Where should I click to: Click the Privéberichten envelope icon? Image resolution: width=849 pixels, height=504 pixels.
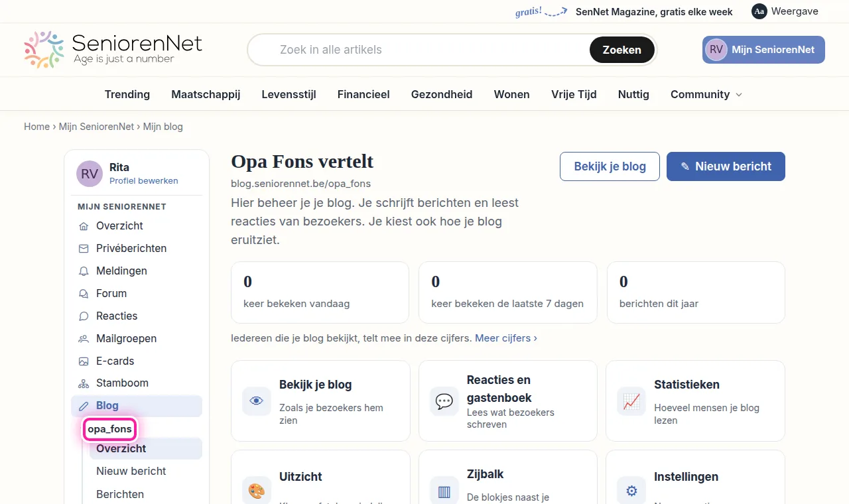pos(84,249)
